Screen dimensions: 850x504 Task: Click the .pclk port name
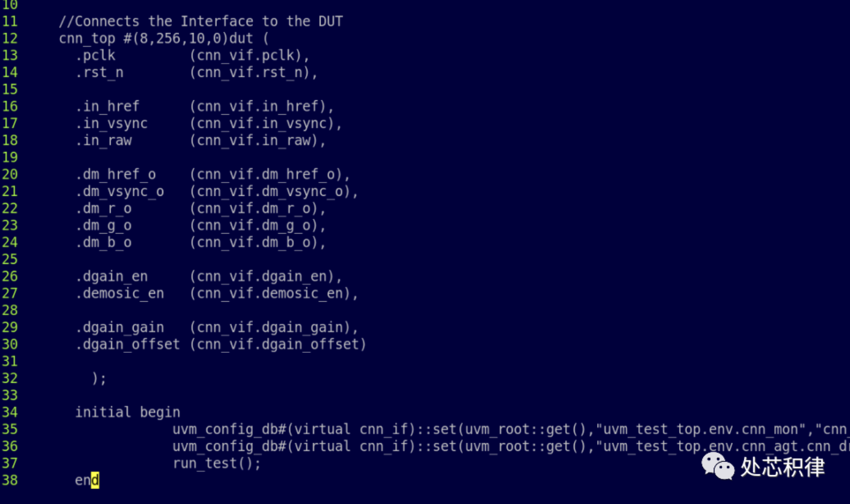tap(95, 55)
